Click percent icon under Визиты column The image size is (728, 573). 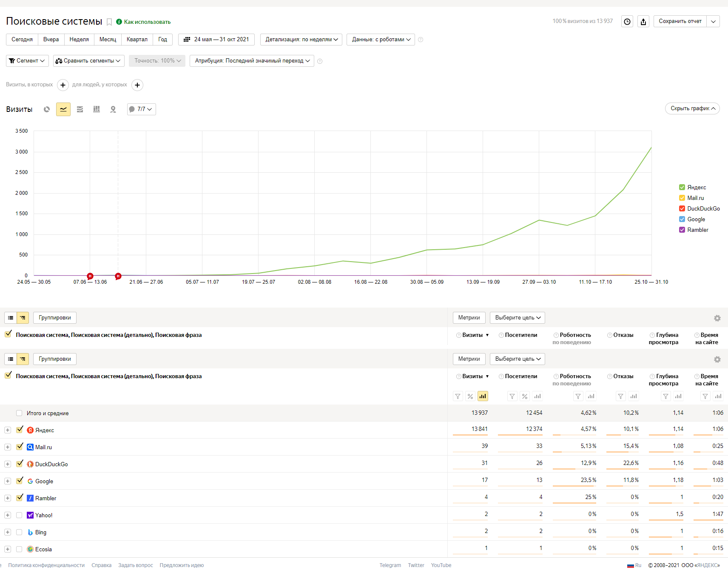click(470, 396)
